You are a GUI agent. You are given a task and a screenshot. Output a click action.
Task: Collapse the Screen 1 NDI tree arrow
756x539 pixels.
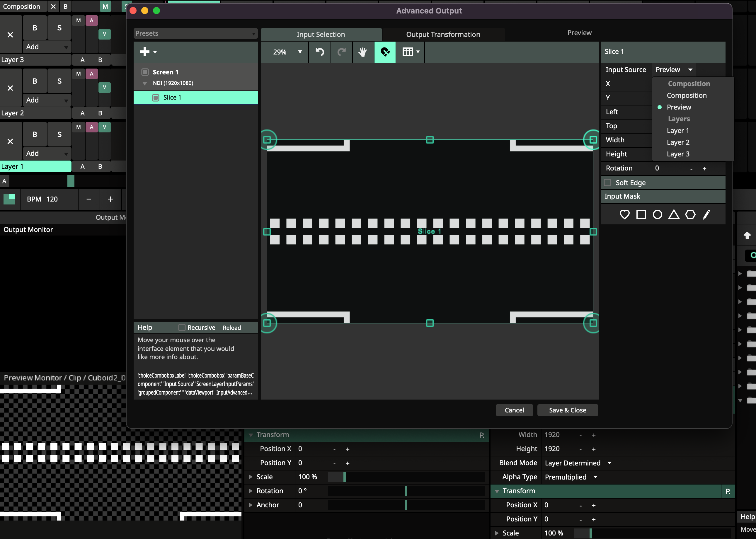point(145,83)
